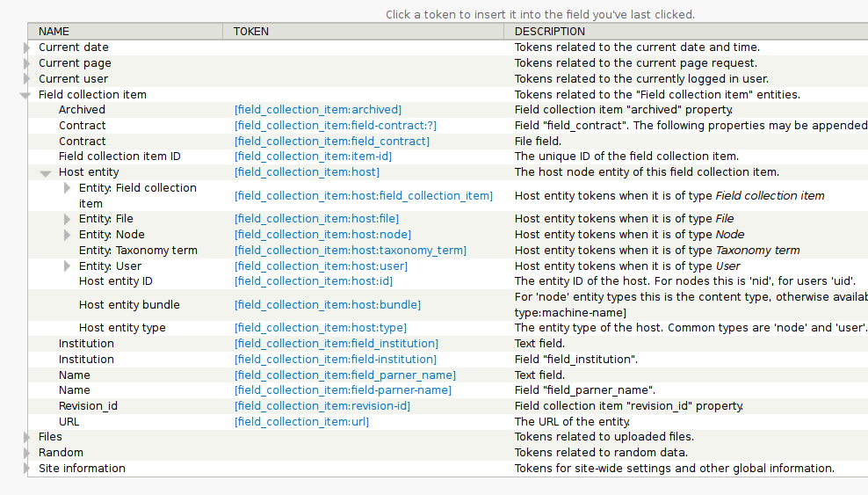The image size is (868, 495).
Task: Expand the Current page token group
Action: 27,63
